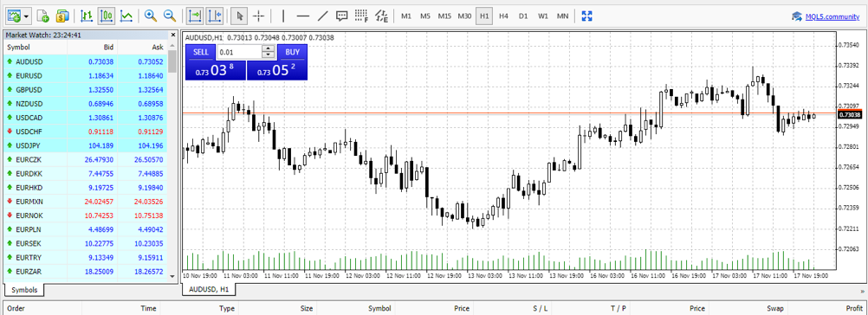The image size is (868, 315).
Task: Switch chart to candlesticks style
Action: 107,16
